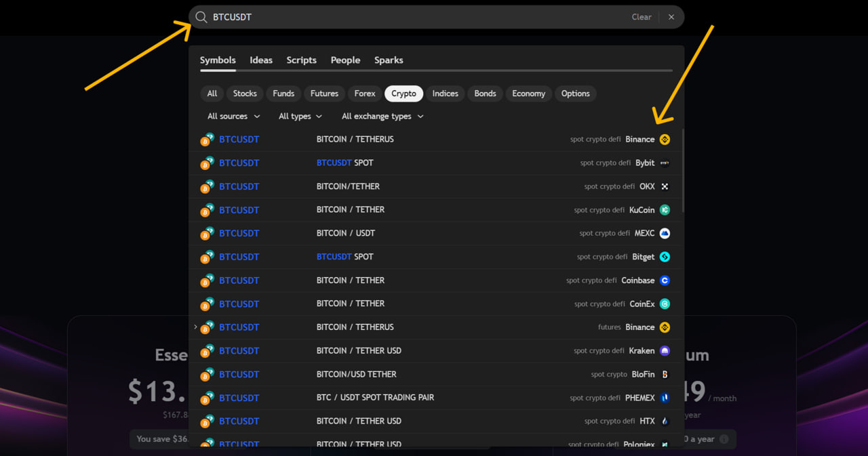Switch to the Ideas tab
This screenshot has height=456, width=868.
[x=261, y=60]
